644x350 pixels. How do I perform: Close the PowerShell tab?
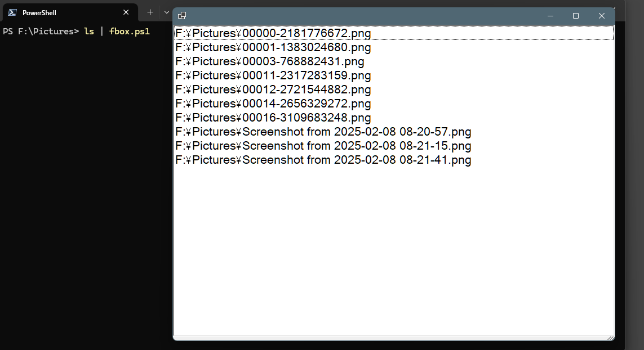(126, 12)
